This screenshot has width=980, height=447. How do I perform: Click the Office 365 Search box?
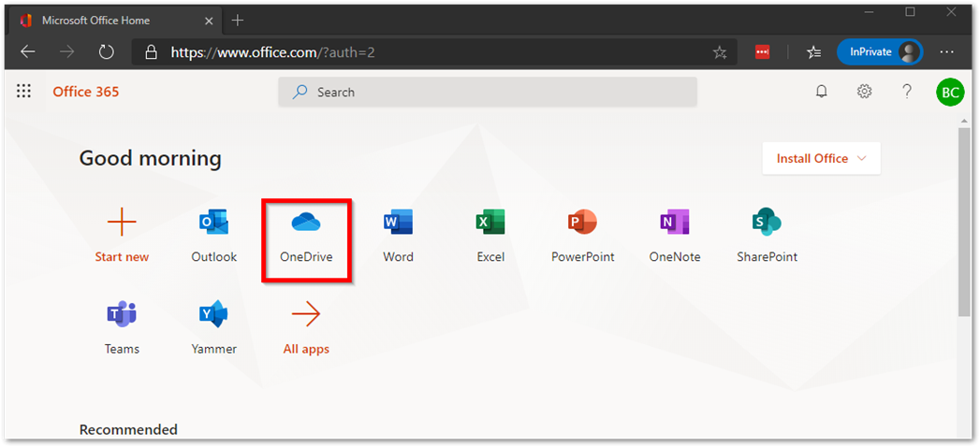[488, 92]
